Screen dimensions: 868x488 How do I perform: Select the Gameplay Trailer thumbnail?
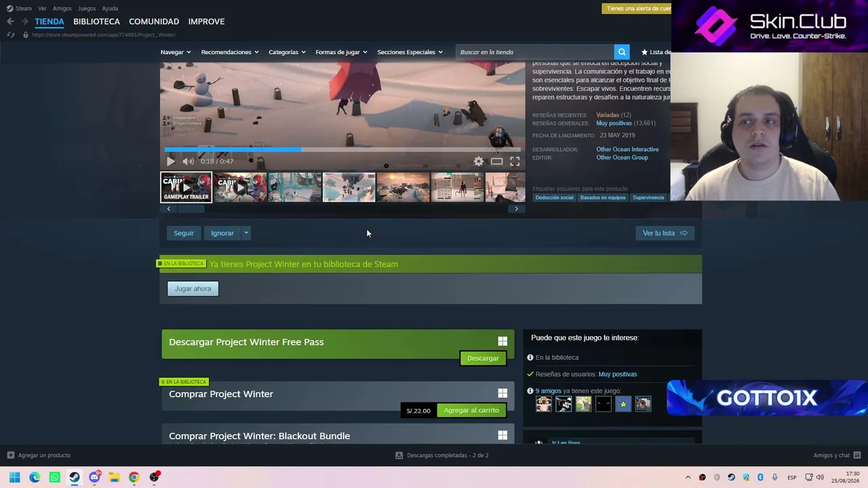[186, 188]
